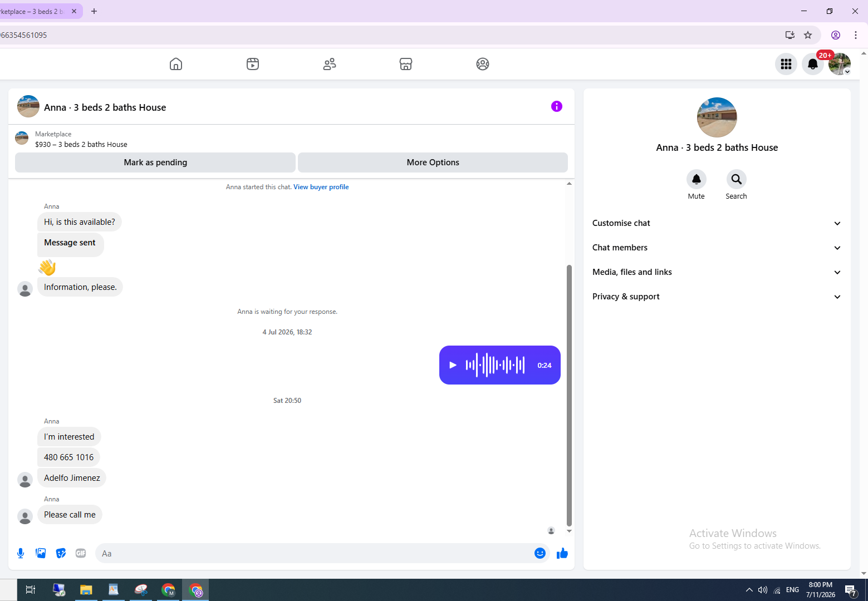Send a thumbs-up like

click(562, 553)
